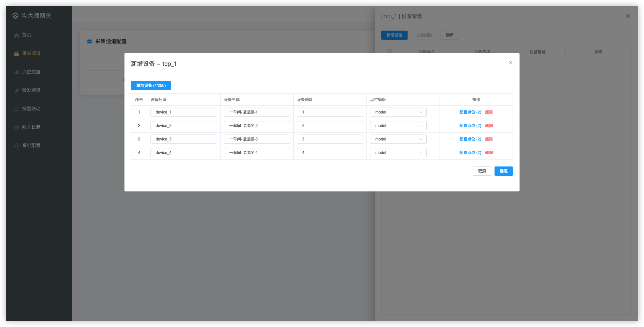Viewport: 644px width, 327px height.
Task: Toggle the select-all checkbox in device table header
Action: [390, 52]
